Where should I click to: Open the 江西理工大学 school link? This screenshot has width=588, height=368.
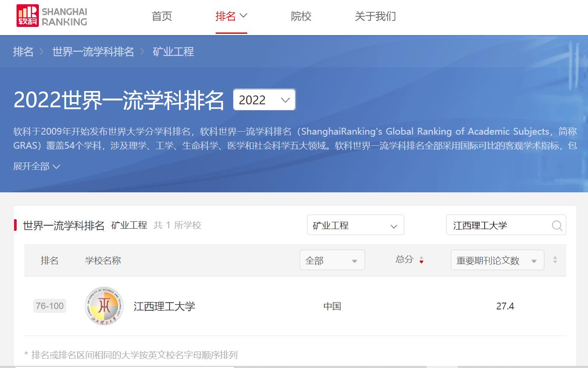(164, 306)
